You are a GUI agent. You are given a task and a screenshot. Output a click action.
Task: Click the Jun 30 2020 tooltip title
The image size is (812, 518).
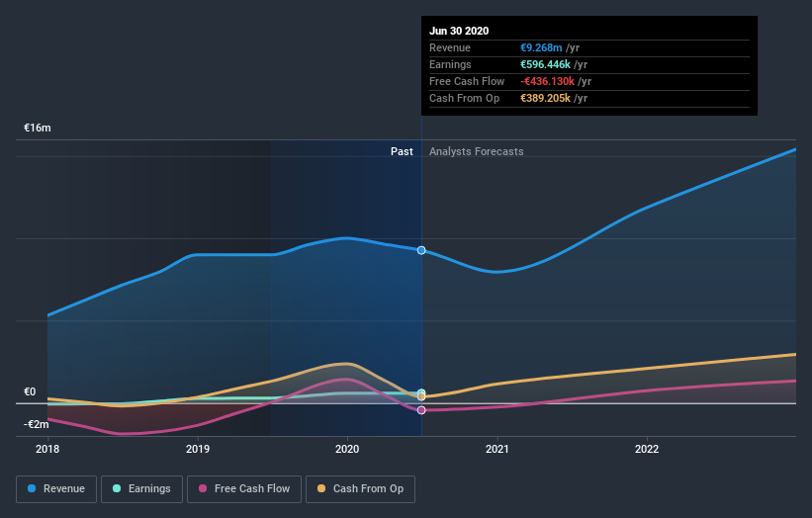pyautogui.click(x=459, y=31)
